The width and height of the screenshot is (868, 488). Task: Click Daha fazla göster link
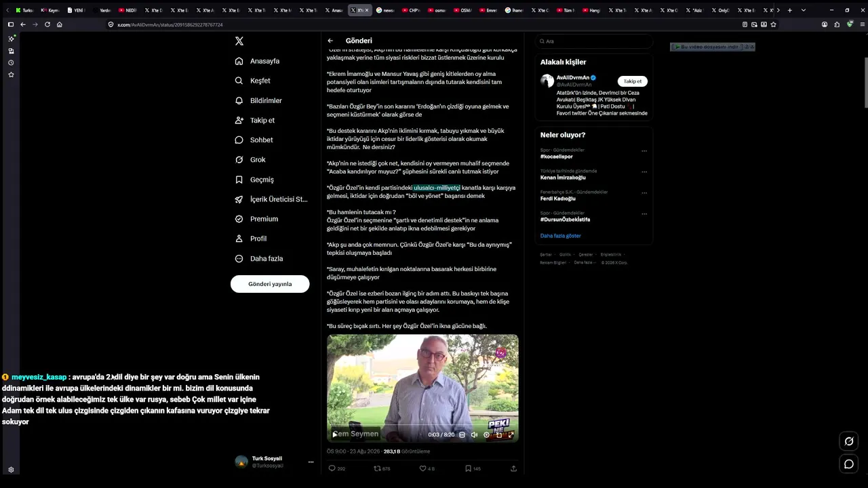click(561, 236)
